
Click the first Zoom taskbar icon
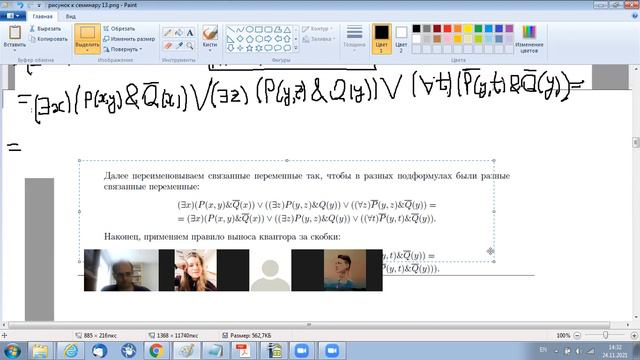pos(302,351)
